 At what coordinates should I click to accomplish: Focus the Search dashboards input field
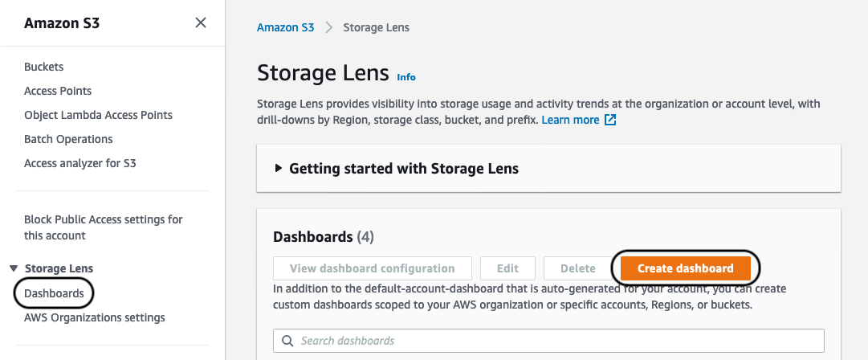click(548, 341)
